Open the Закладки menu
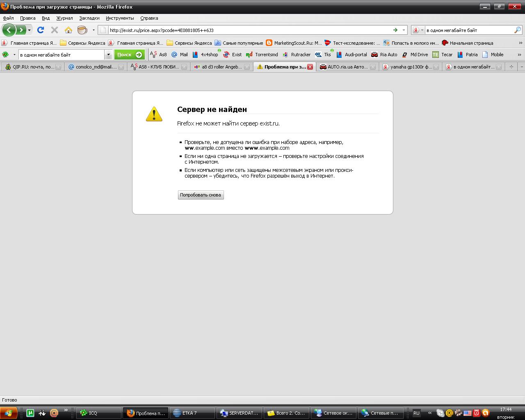 tap(89, 18)
